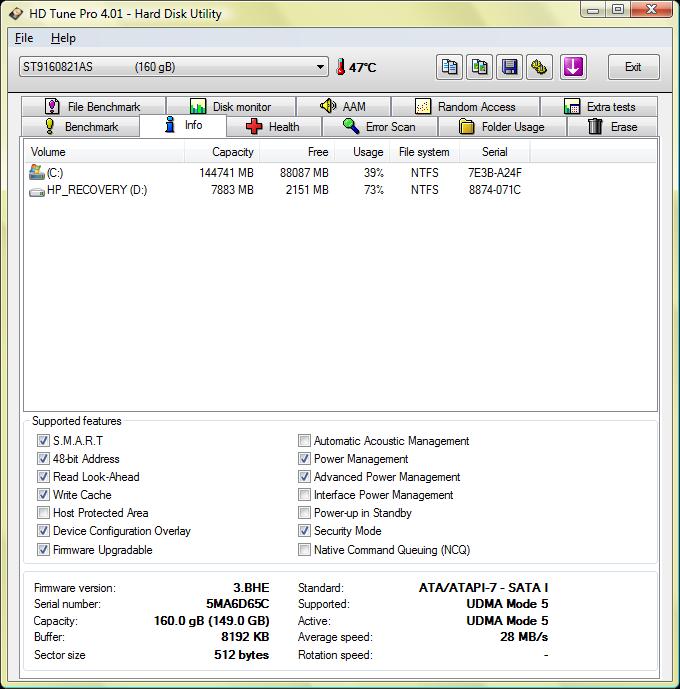Click the 47°C temperature reading

click(x=362, y=68)
